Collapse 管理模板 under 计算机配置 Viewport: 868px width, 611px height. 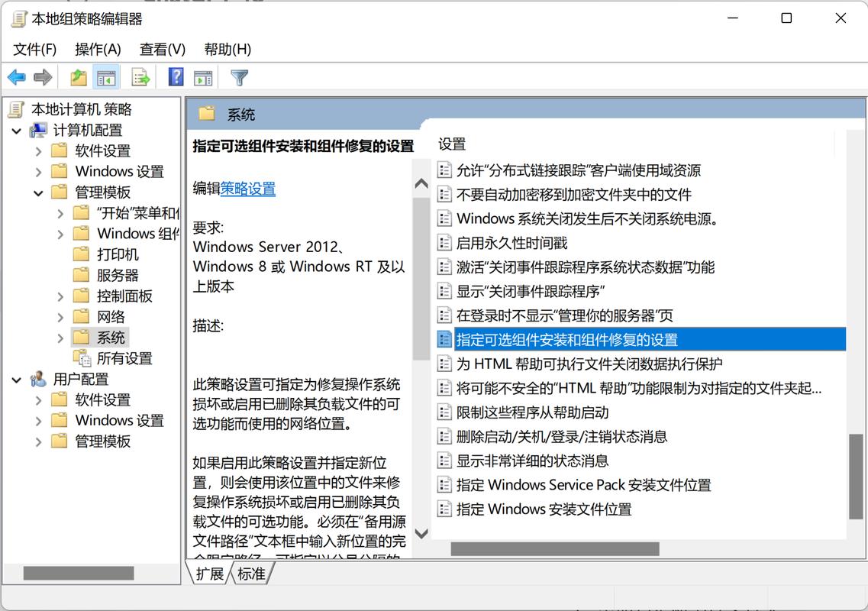click(38, 192)
